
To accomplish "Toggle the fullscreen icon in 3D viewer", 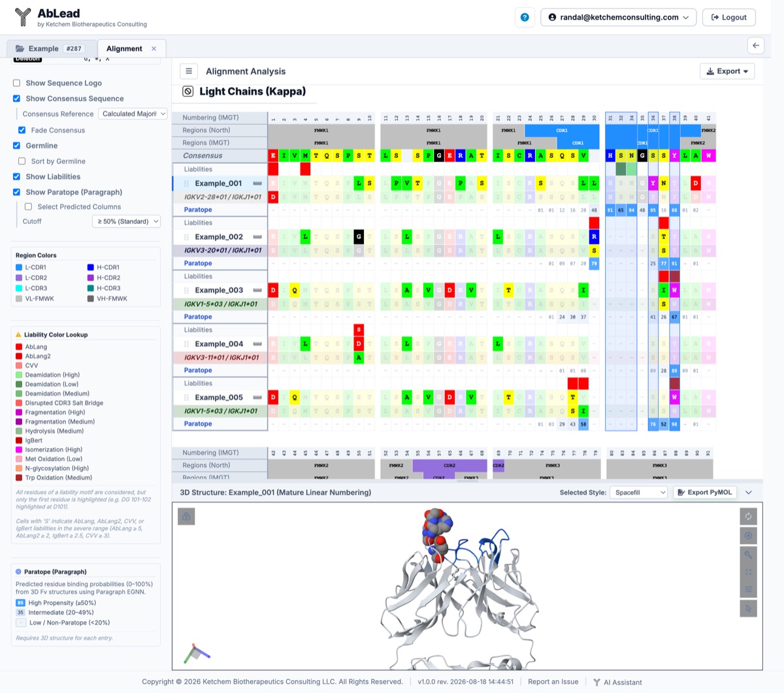I will pyautogui.click(x=748, y=572).
